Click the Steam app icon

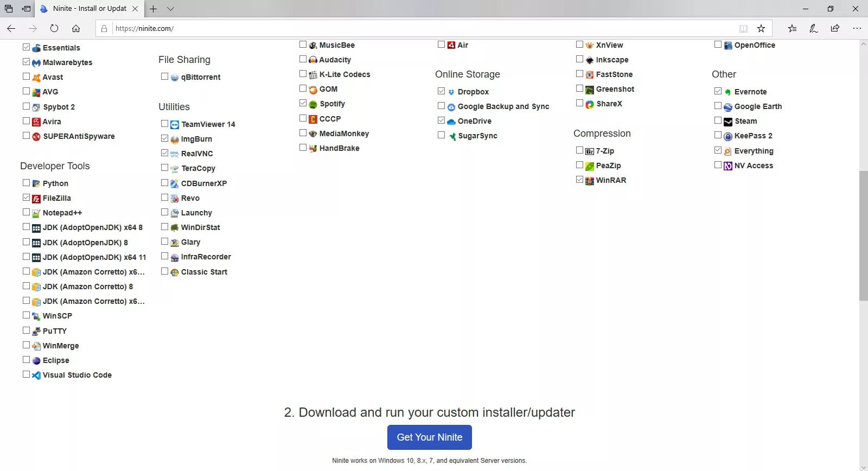[x=728, y=122]
